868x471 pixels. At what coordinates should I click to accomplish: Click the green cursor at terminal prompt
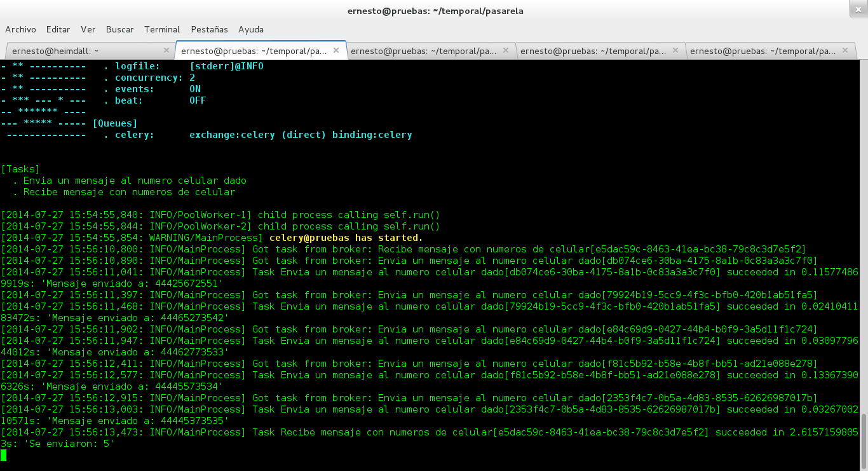pyautogui.click(x=4, y=455)
